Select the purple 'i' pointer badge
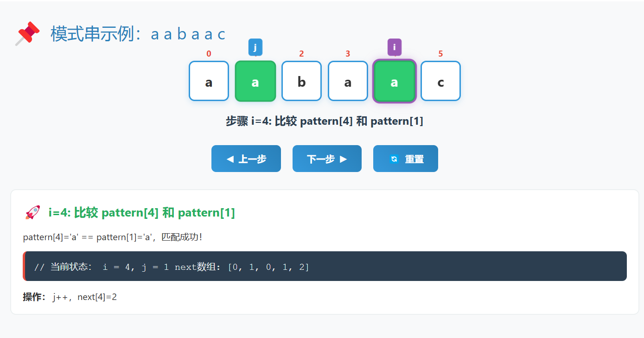Image resolution: width=644 pixels, height=338 pixels. pos(394,47)
